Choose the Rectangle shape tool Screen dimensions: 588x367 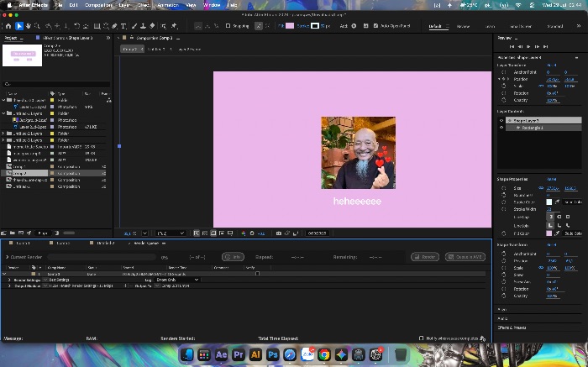(97, 26)
